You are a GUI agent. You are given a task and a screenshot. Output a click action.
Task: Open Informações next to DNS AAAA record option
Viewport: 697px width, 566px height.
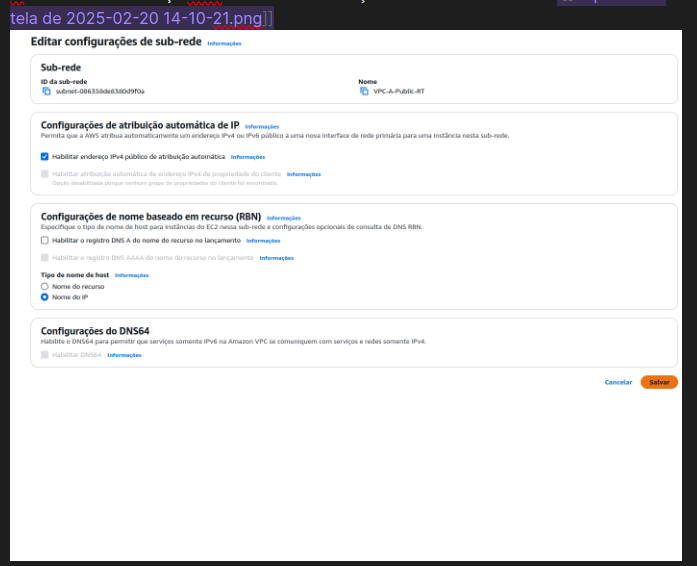[277, 258]
